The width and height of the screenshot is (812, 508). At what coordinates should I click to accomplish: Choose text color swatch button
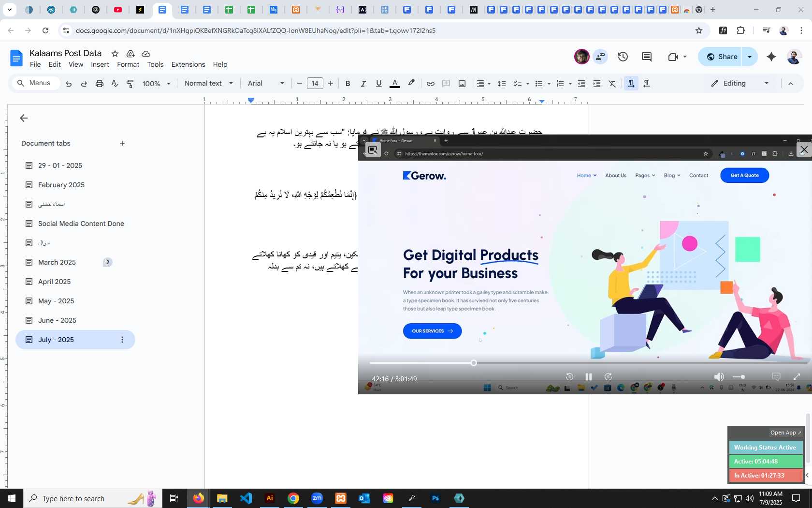click(x=395, y=84)
